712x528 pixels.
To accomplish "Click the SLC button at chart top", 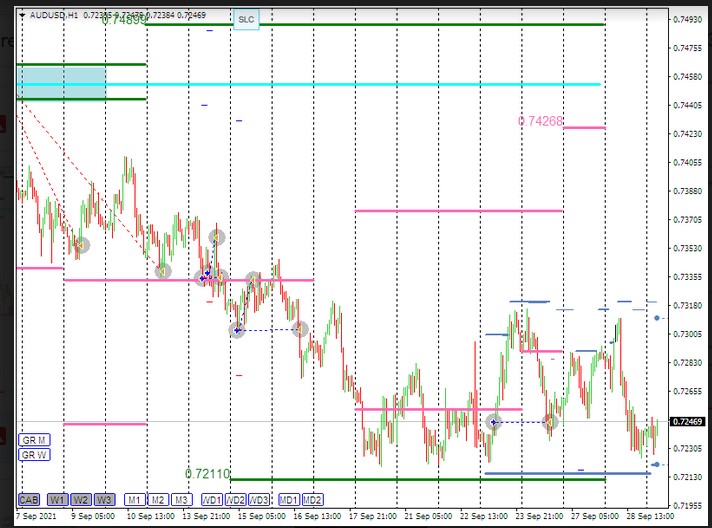I will click(x=246, y=19).
